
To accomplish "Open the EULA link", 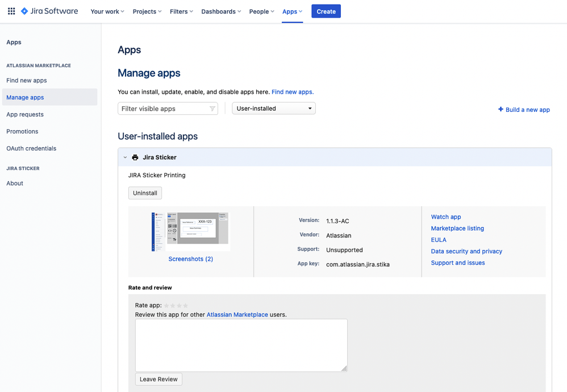I will [x=439, y=240].
